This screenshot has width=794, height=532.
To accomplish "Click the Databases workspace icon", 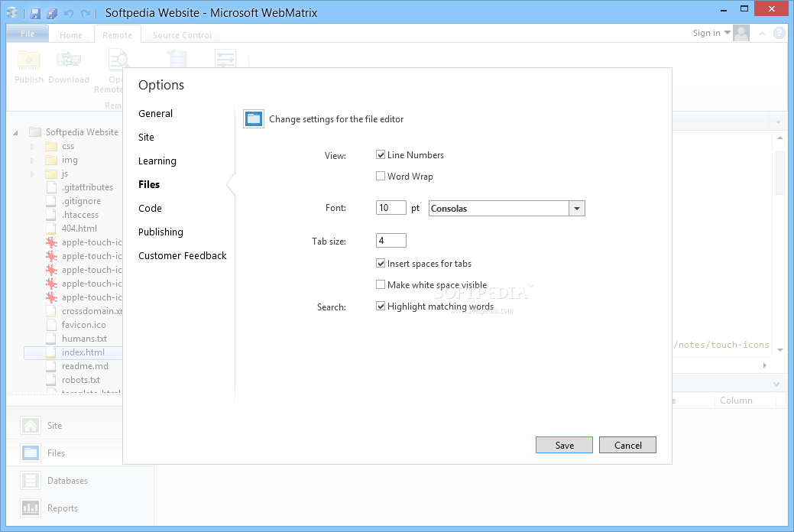I will [31, 480].
